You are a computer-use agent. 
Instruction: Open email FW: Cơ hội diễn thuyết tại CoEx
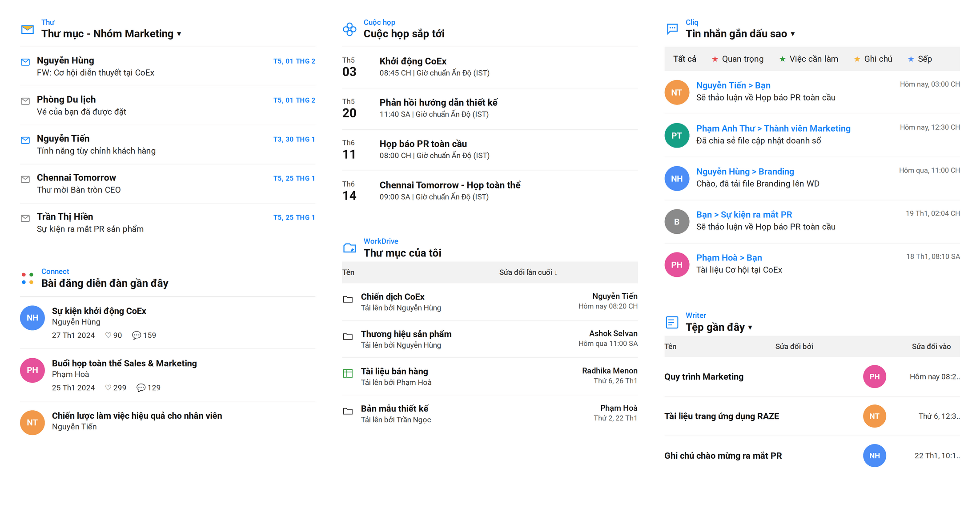[x=168, y=67]
